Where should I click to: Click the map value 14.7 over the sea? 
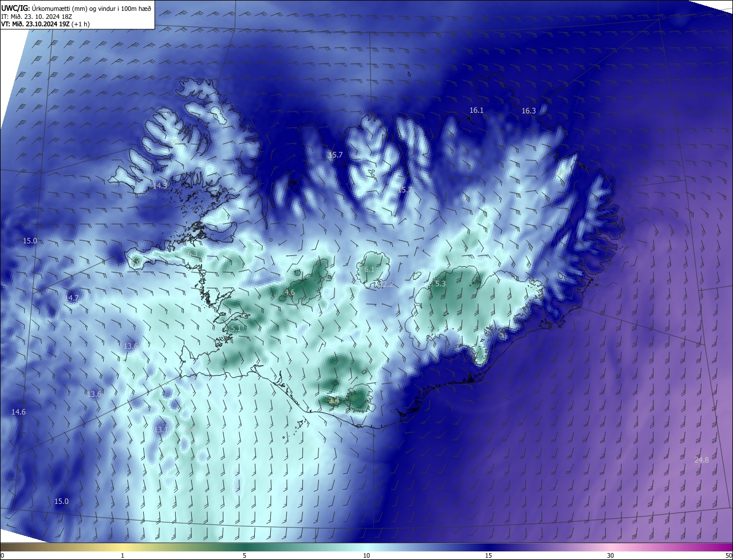point(72,298)
